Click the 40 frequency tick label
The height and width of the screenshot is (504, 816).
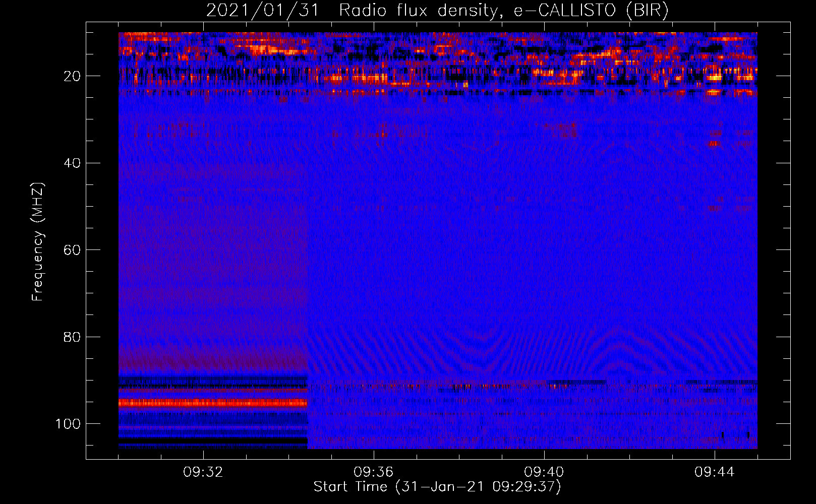pyautogui.click(x=72, y=163)
